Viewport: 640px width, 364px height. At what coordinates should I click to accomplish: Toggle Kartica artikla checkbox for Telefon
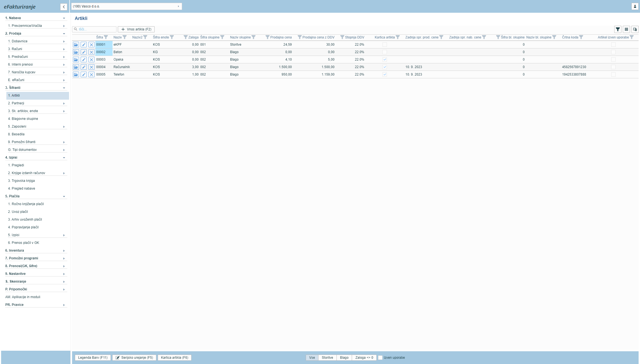[385, 74]
